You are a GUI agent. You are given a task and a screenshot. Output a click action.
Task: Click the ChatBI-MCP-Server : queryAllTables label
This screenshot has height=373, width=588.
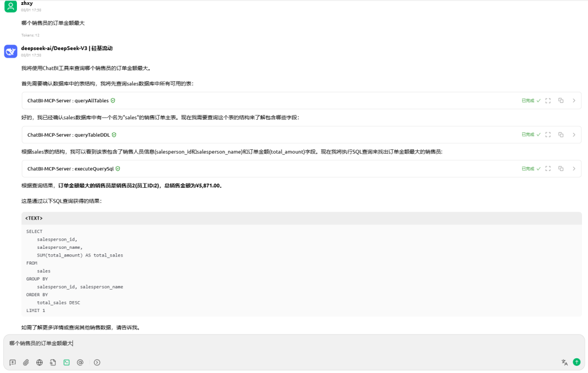68,101
